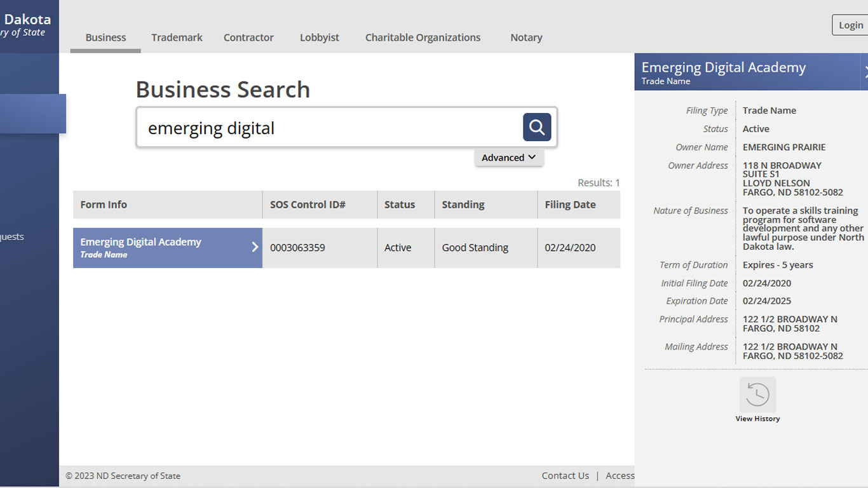Click the Standing column header
This screenshot has height=488, width=868.
click(x=486, y=205)
